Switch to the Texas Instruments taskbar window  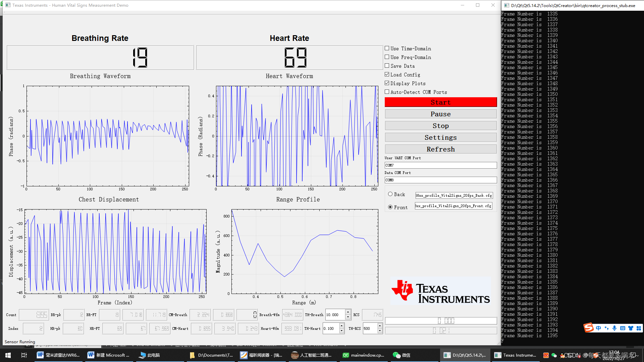515,355
